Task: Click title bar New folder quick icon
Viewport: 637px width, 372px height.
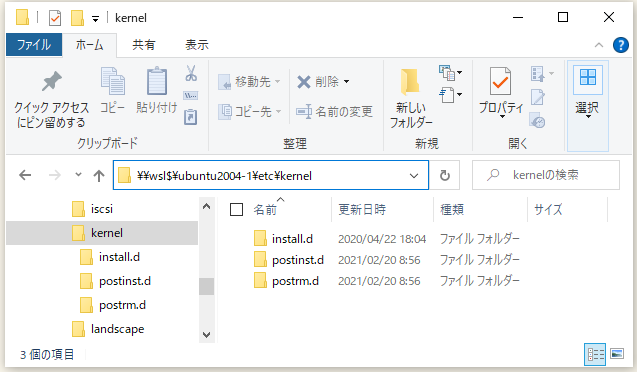Action: click(77, 18)
